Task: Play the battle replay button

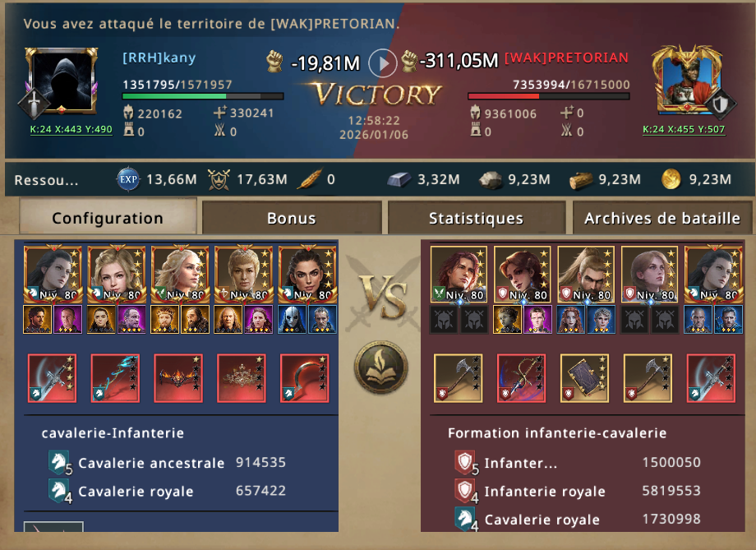Action: (382, 63)
